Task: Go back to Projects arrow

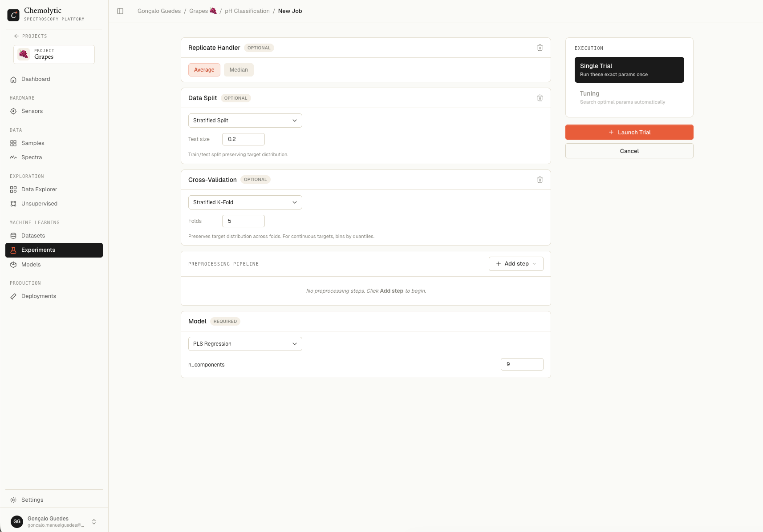Action: pos(16,36)
